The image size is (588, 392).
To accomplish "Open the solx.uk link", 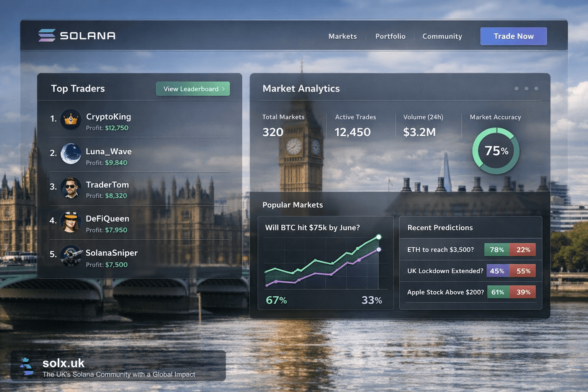I will coord(64,363).
